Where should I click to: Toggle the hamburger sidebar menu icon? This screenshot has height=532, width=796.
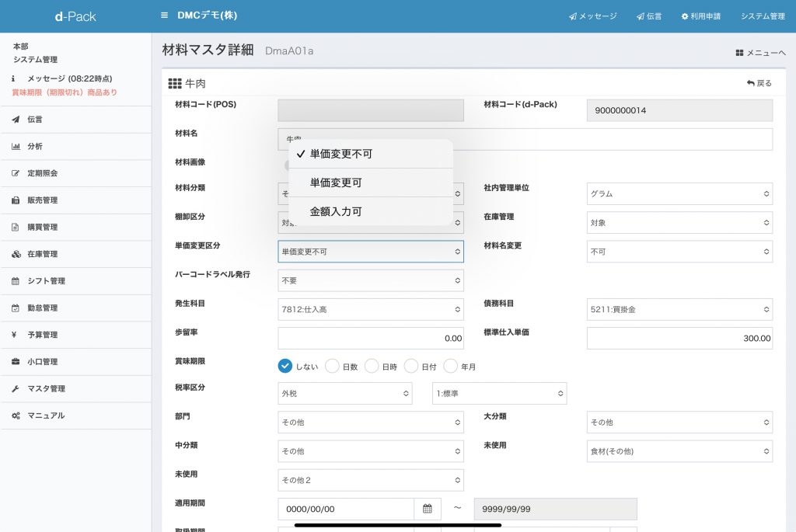pyautogui.click(x=164, y=16)
